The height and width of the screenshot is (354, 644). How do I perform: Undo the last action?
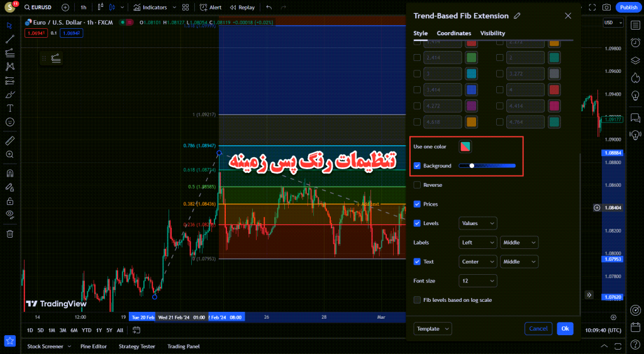pyautogui.click(x=269, y=8)
